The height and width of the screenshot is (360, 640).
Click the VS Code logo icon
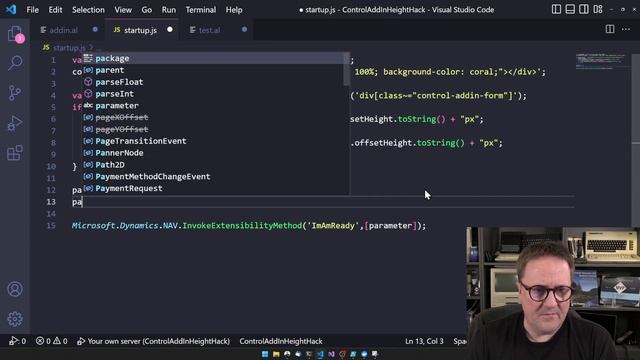[x=11, y=9]
